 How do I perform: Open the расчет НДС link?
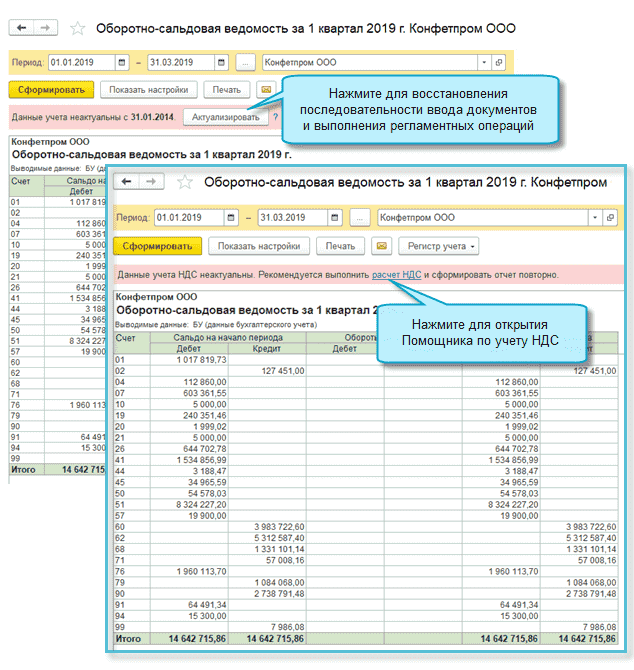(x=396, y=275)
